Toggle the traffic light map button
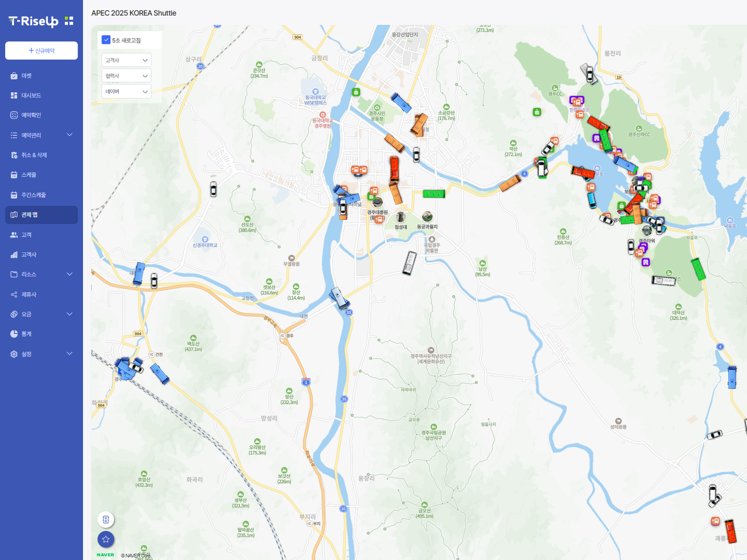 [106, 519]
